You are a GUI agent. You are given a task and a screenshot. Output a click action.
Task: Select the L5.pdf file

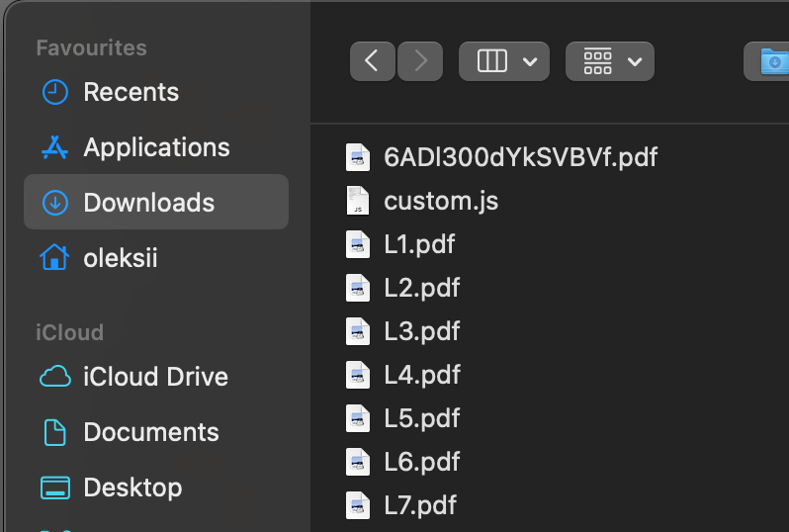(x=421, y=418)
